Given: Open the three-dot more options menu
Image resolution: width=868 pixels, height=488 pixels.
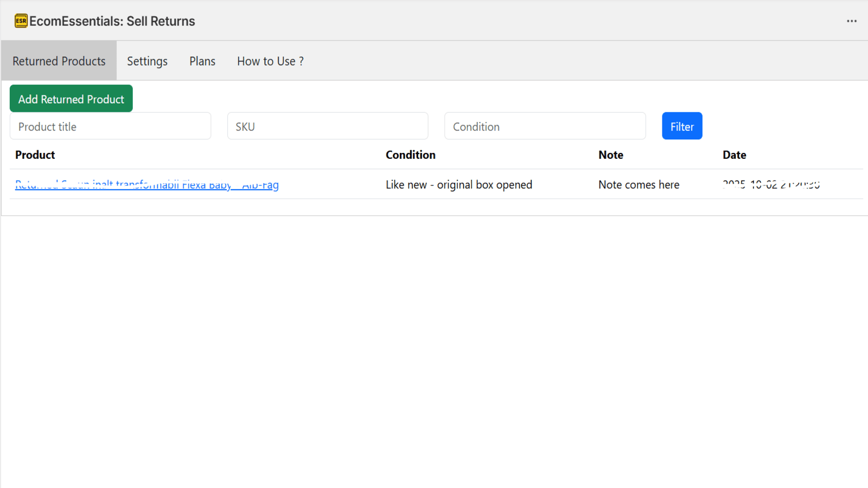Looking at the screenshot, I should [851, 21].
